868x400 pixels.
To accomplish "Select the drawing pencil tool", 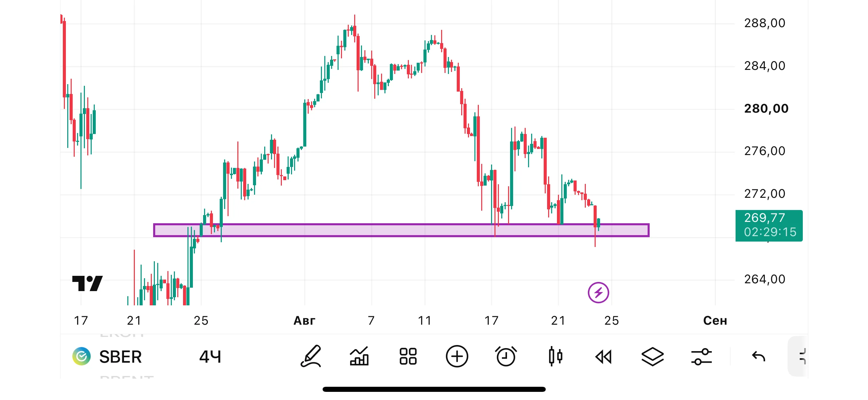I will click(311, 356).
